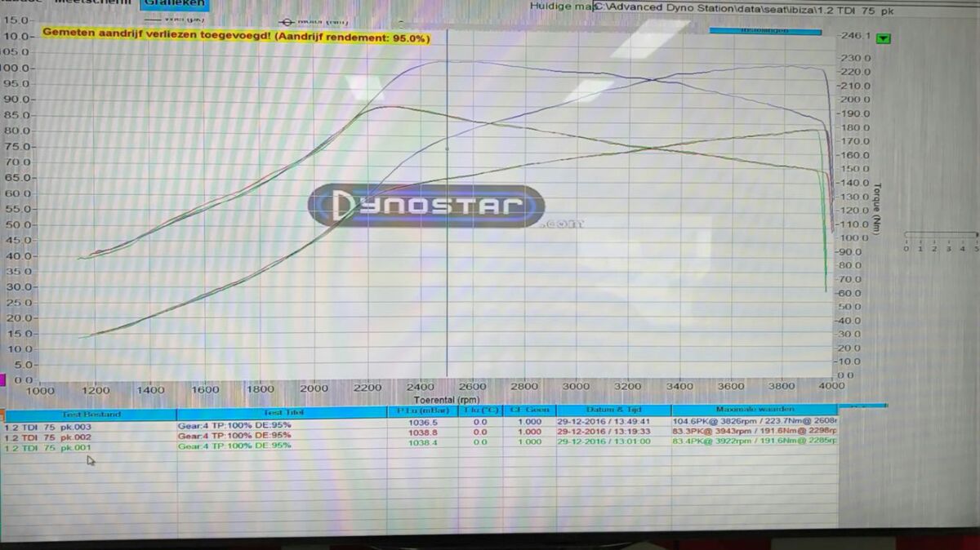Click the timestamp 29-12-2016 / 13:49:41
This screenshot has height=550, width=980.
point(604,422)
